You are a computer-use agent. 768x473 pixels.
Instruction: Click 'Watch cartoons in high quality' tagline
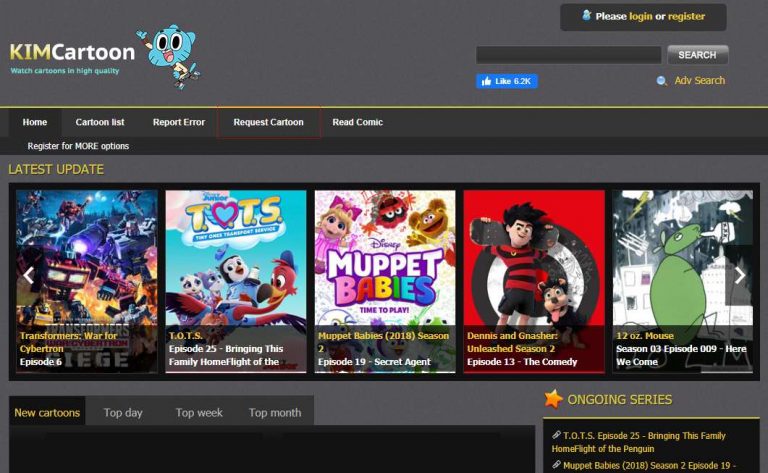point(65,71)
